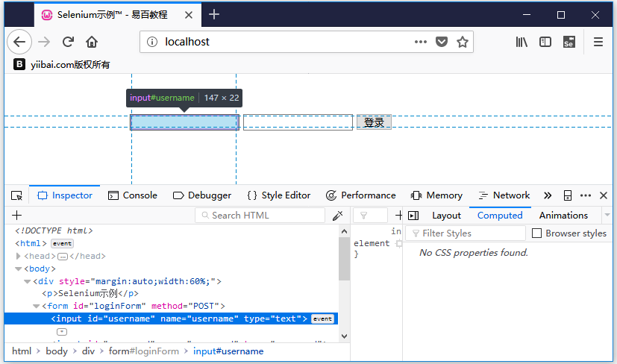The width and height of the screenshot is (617, 364).
Task: Open the Library icon
Action: point(522,42)
